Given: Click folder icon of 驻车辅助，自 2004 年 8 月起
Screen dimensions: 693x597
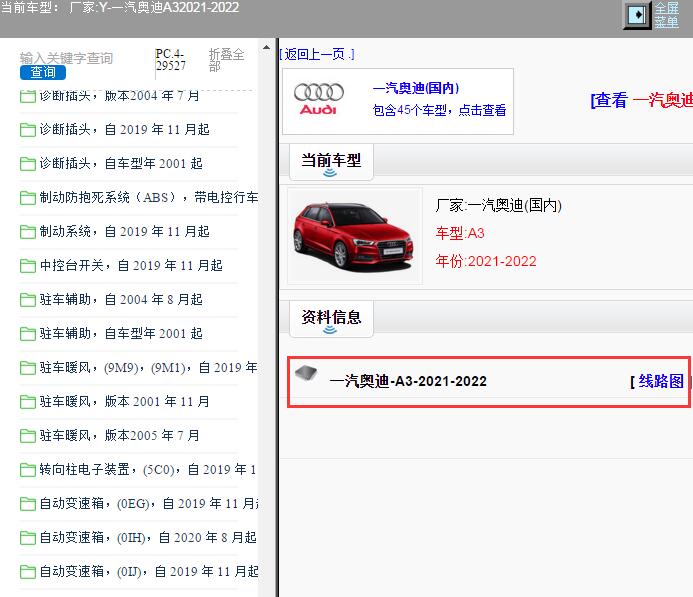Looking at the screenshot, I should click(x=28, y=300).
